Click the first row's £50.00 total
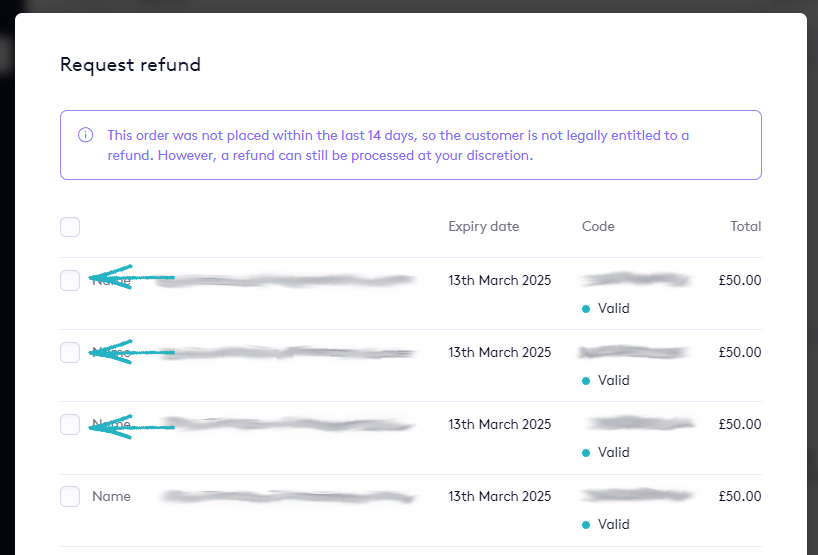Screen dimensions: 818x555 coord(739,280)
